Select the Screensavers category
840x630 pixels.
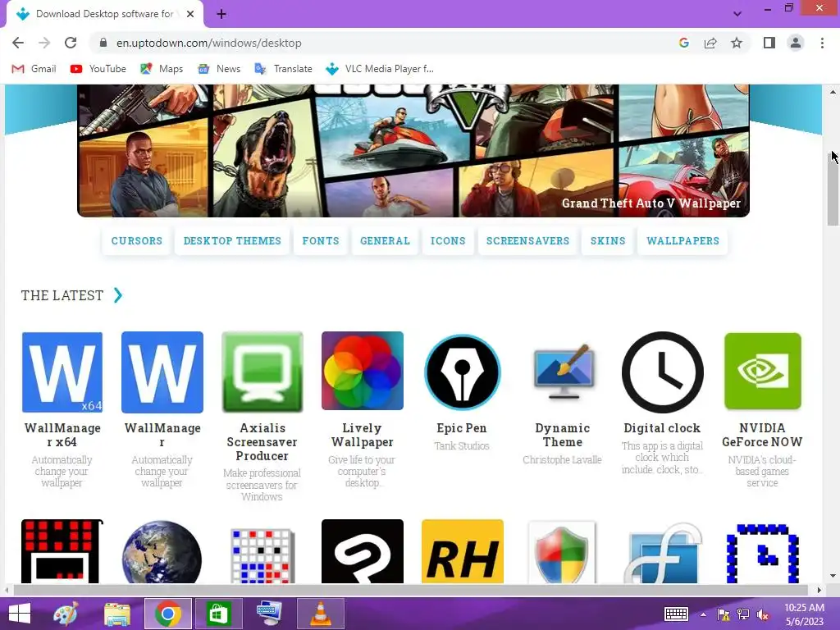[x=527, y=241]
